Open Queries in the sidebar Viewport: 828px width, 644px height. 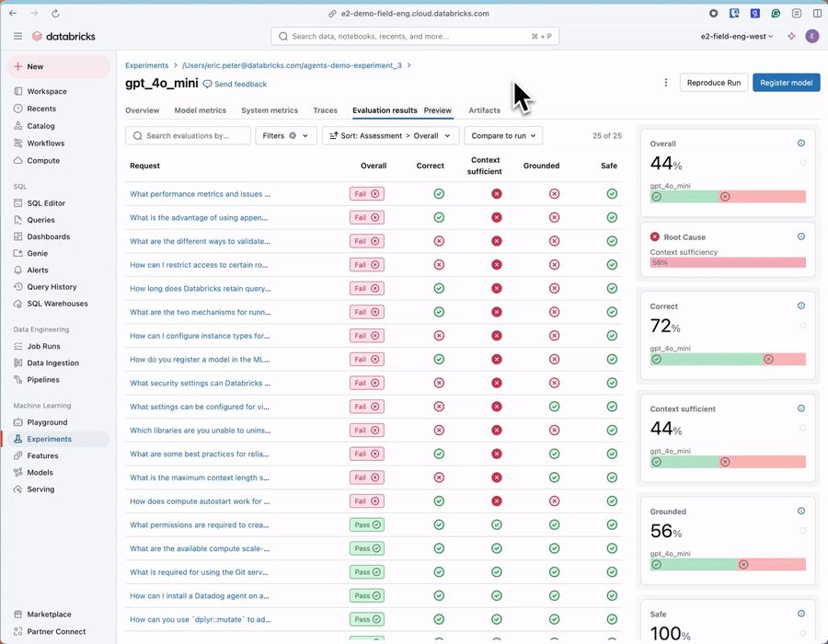(x=40, y=220)
